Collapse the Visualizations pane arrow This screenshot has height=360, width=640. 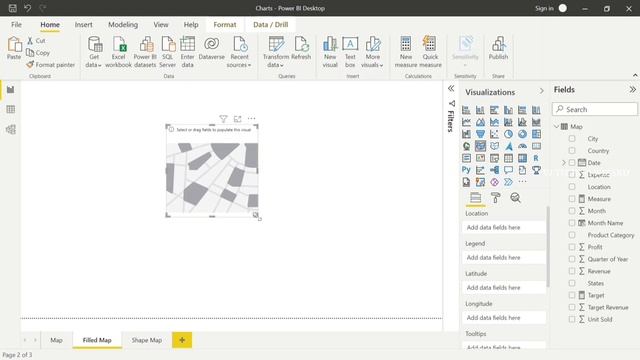(542, 91)
